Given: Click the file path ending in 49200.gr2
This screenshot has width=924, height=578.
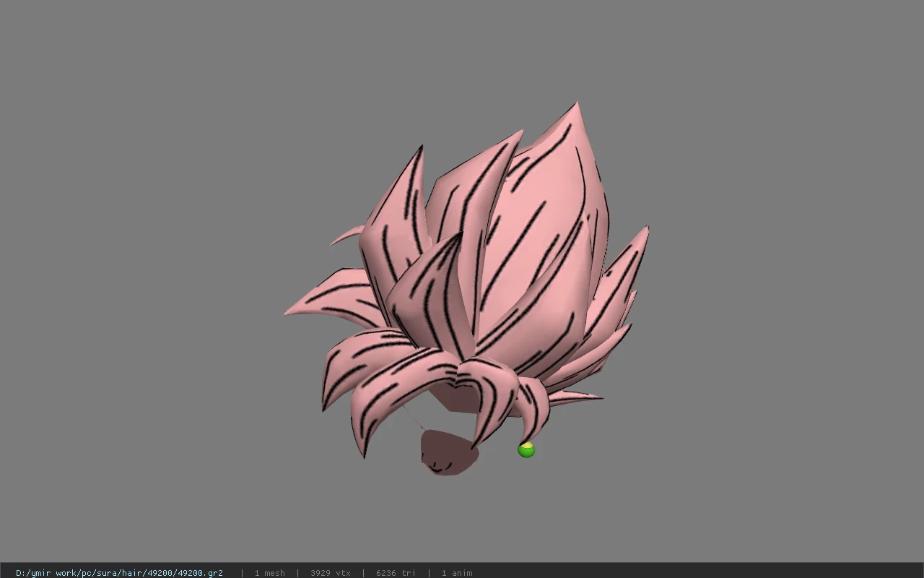Looking at the screenshot, I should (x=119, y=573).
